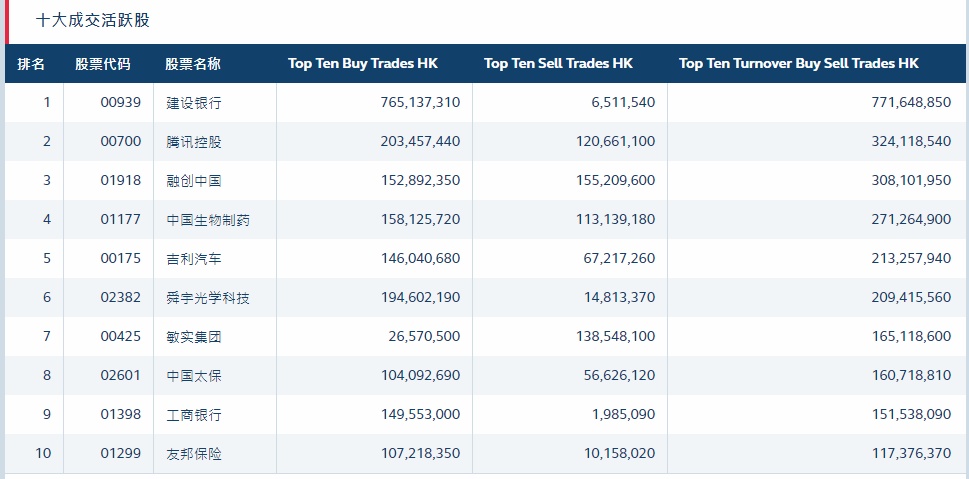
Task: Click Top Ten Turnover Buy Sell header
Action: pyautogui.click(x=798, y=64)
